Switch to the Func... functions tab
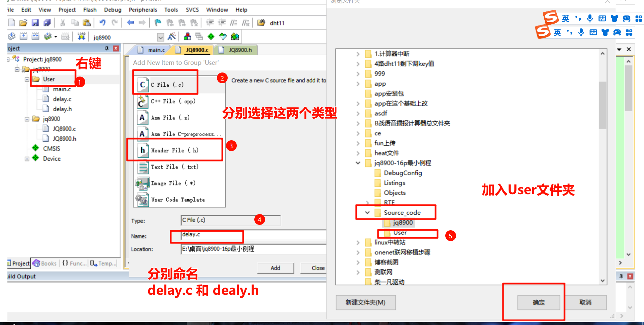The width and height of the screenshot is (644, 325). [x=74, y=264]
